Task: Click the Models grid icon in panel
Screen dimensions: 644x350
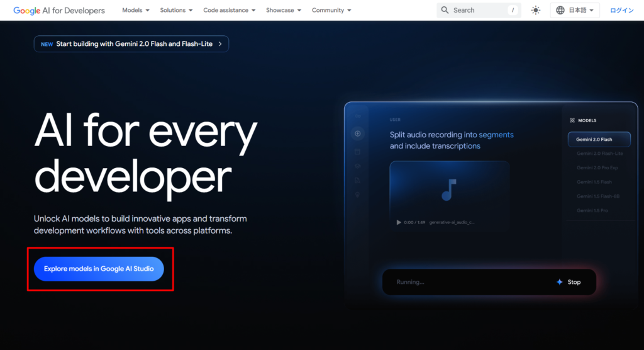Action: [572, 120]
